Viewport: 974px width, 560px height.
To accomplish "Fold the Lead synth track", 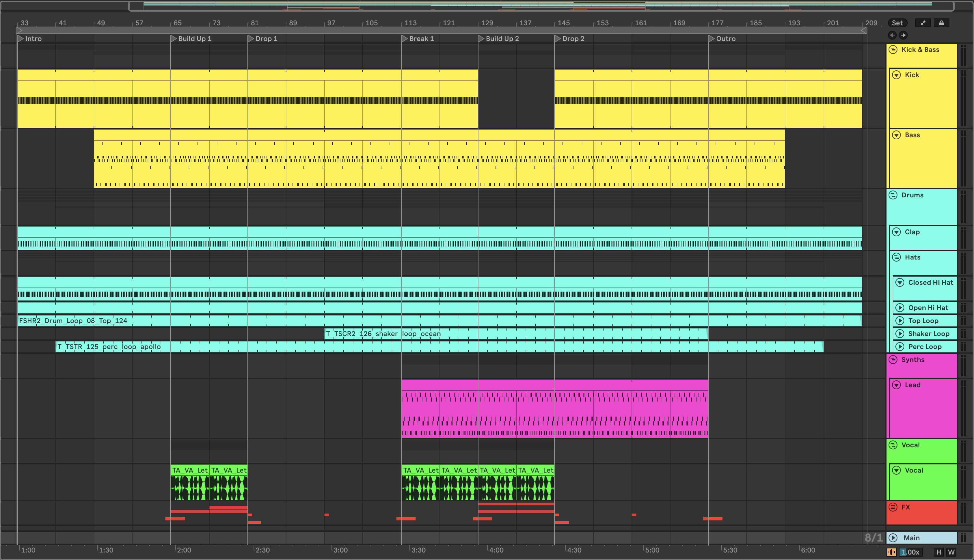I will 897,385.
